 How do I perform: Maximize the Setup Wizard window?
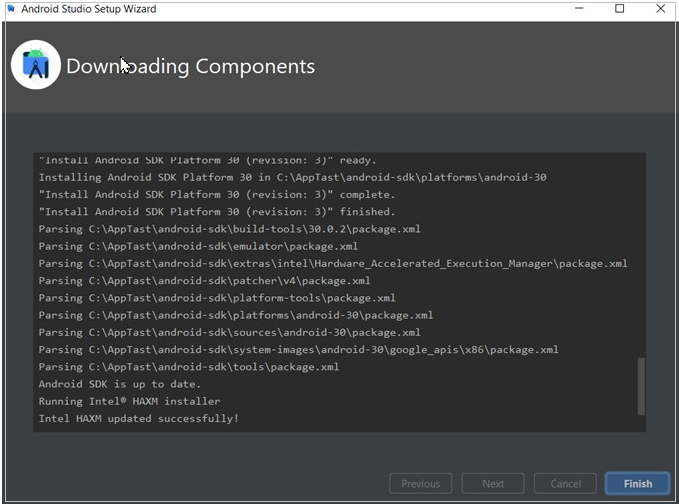point(619,9)
